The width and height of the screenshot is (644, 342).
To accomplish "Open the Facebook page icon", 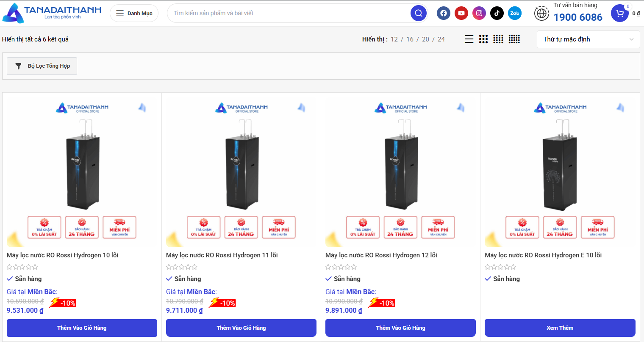I will pyautogui.click(x=444, y=13).
